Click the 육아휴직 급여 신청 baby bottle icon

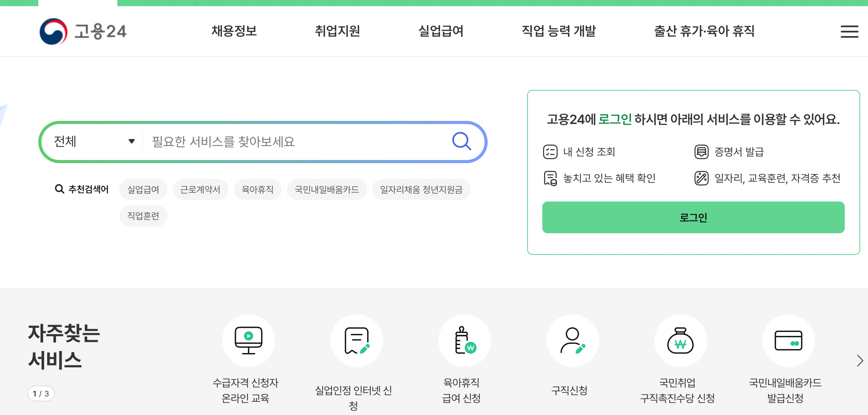click(464, 340)
